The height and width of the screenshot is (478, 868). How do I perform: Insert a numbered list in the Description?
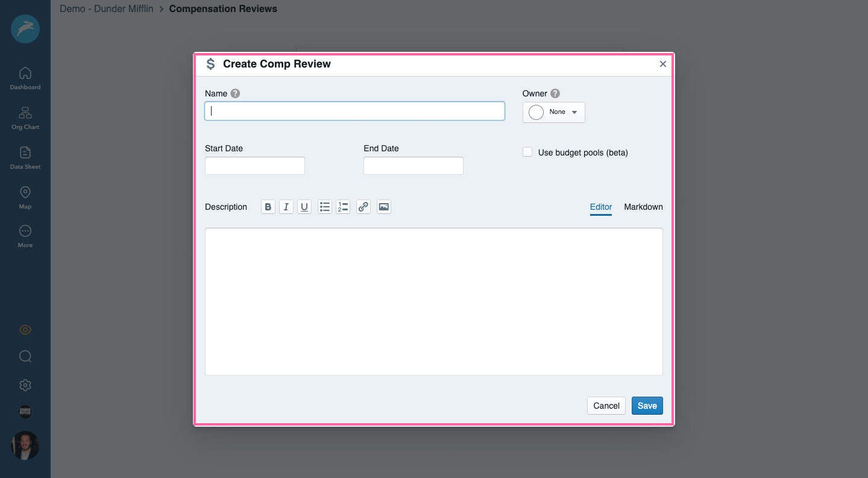(x=343, y=207)
